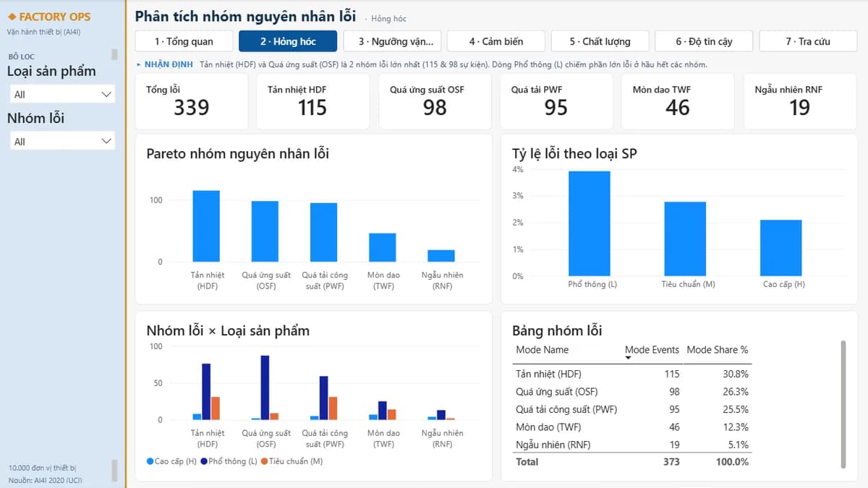The width and height of the screenshot is (868, 488).
Task: Switch to the 1 · Tổng quan tab
Action: coord(184,41)
